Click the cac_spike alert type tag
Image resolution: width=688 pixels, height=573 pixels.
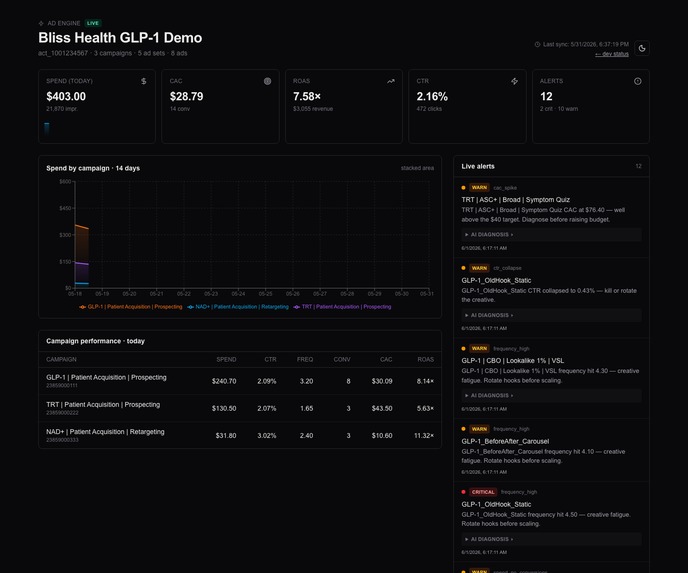tap(505, 188)
